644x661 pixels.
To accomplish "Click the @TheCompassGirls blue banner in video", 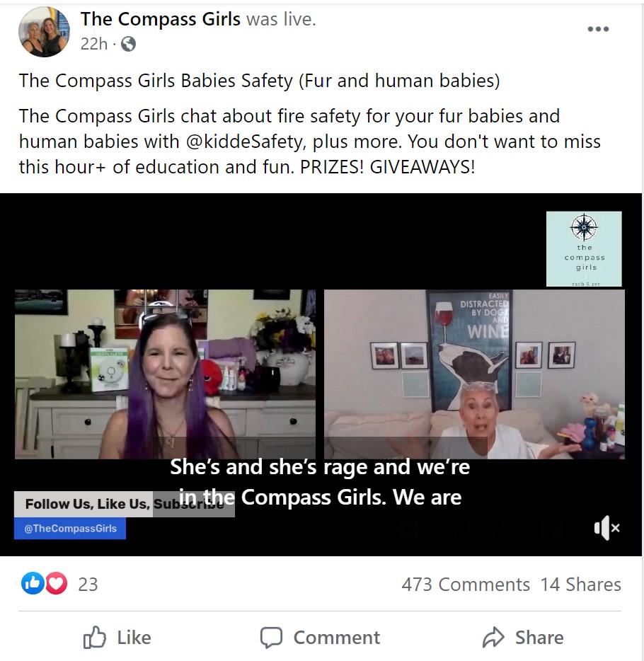I will pyautogui.click(x=70, y=528).
